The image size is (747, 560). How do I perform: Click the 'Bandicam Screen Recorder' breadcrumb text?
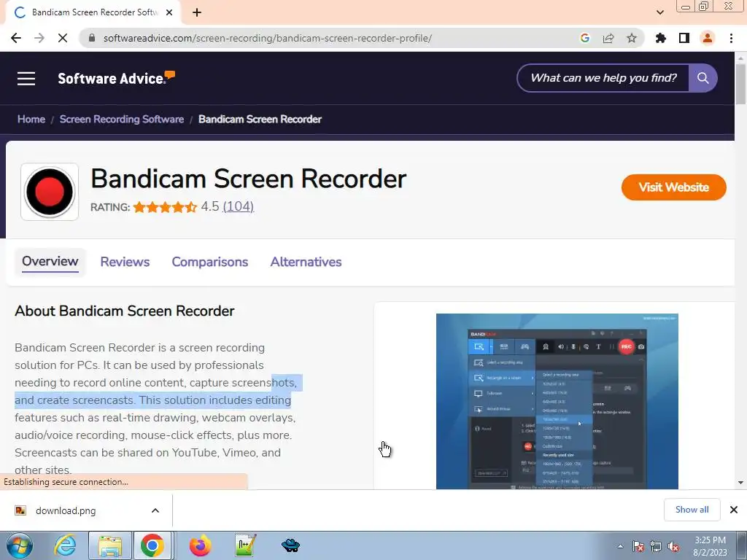pyautogui.click(x=260, y=119)
